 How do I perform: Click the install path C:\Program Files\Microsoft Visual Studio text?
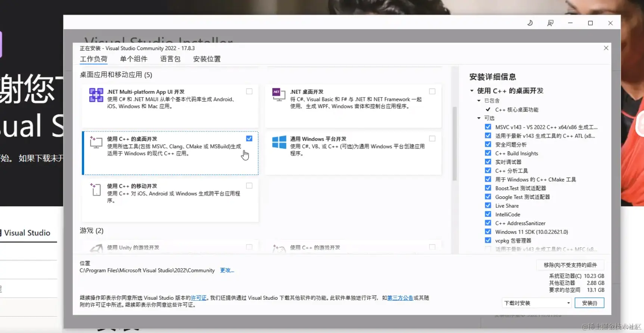point(147,270)
